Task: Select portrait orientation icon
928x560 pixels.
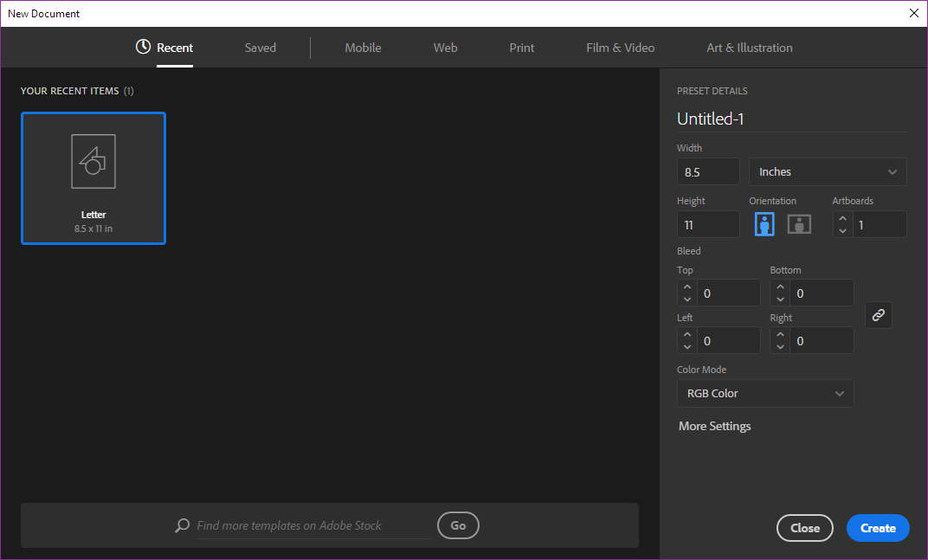Action: tap(764, 224)
